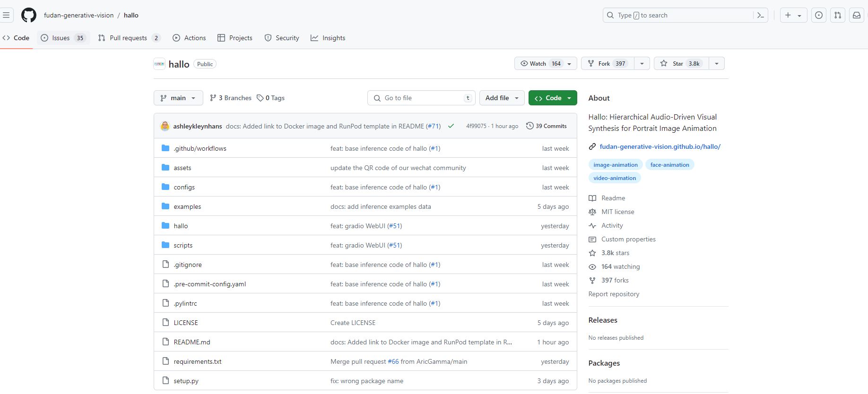Open the pull requests icon in header
Screen dimensions: 868x394
point(837,15)
